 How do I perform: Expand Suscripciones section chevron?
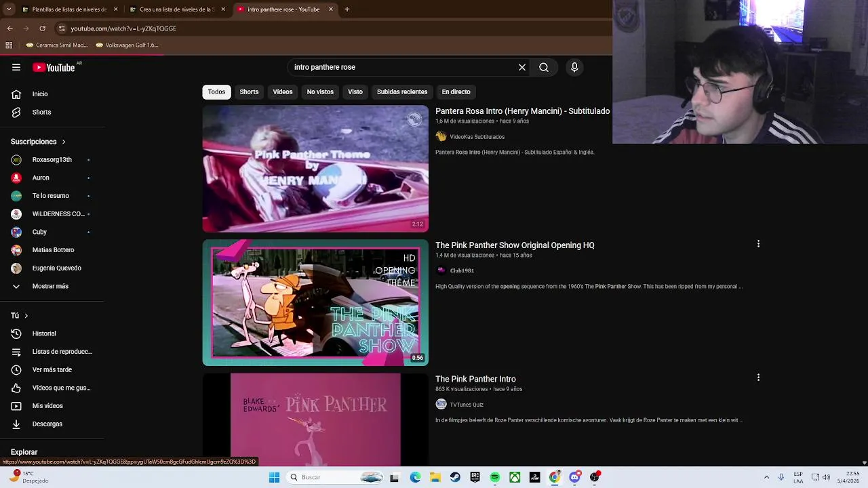tap(64, 142)
